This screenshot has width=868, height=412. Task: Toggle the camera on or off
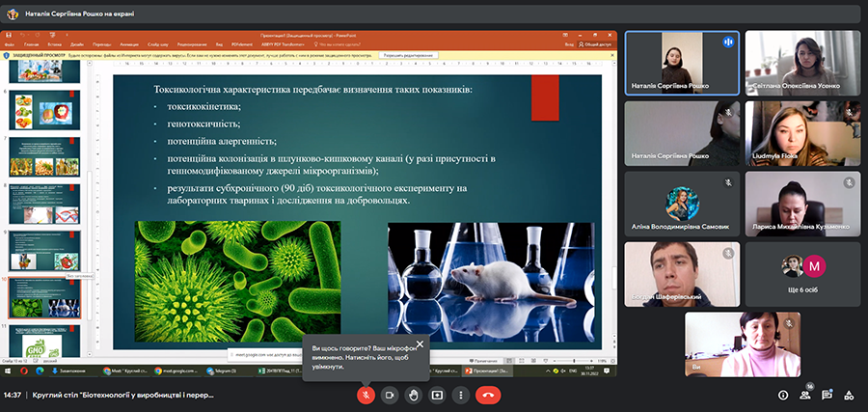click(x=390, y=395)
